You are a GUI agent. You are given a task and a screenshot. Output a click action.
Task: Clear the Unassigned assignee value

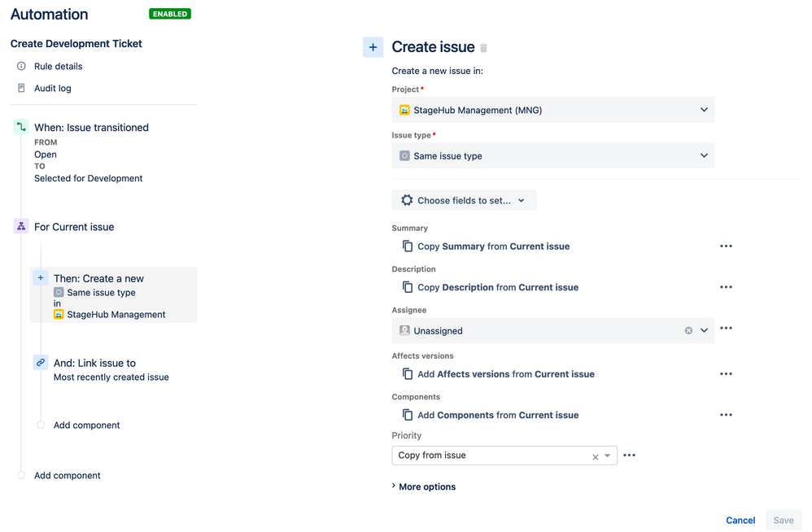tap(689, 331)
